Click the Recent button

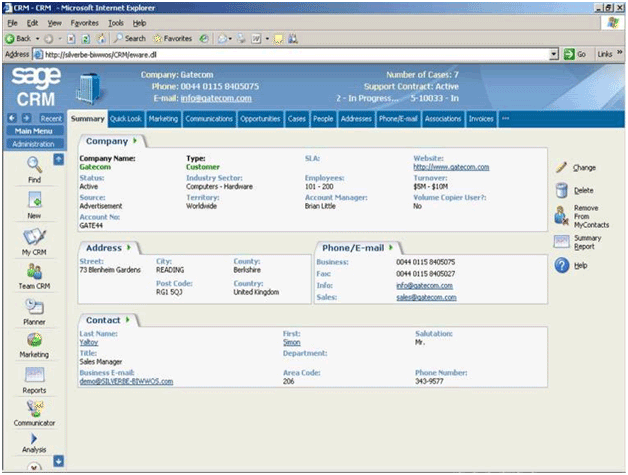tap(51, 119)
